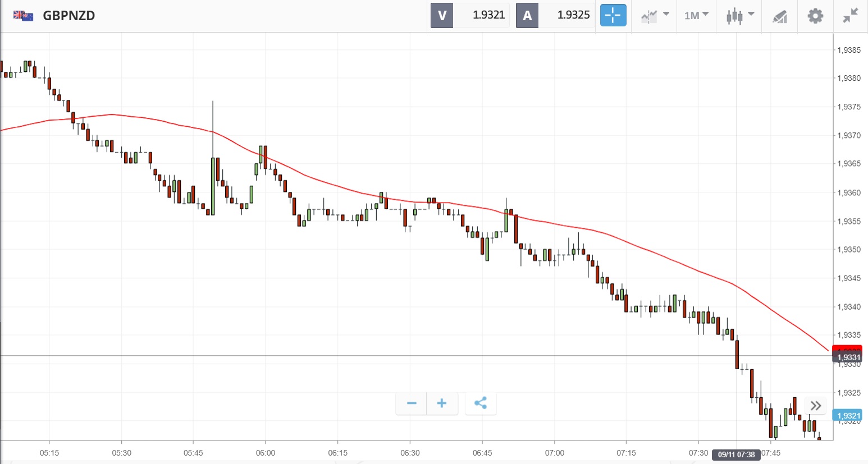Viewport: 868px width, 464px height.
Task: Collapse the chart from fullscreen
Action: [851, 15]
